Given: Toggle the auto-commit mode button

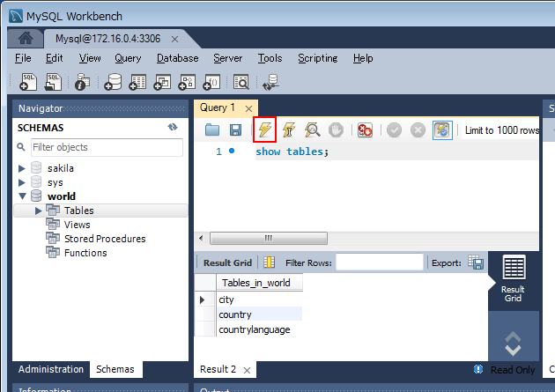Looking at the screenshot, I should tap(442, 129).
